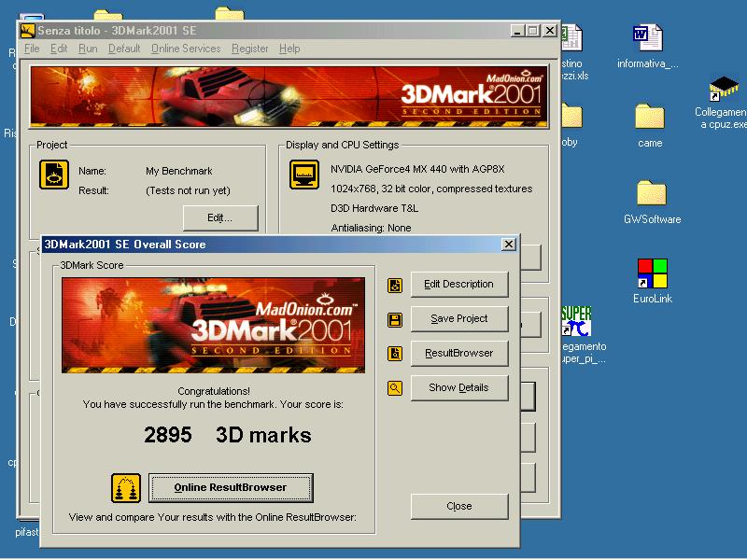747x560 pixels.
Task: Open the Run menu
Action: click(x=88, y=49)
